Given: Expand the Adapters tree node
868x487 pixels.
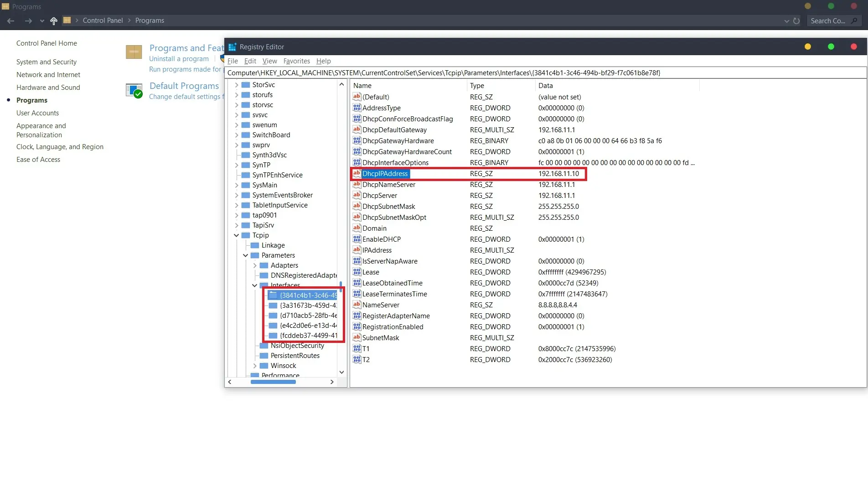Looking at the screenshot, I should click(x=254, y=265).
